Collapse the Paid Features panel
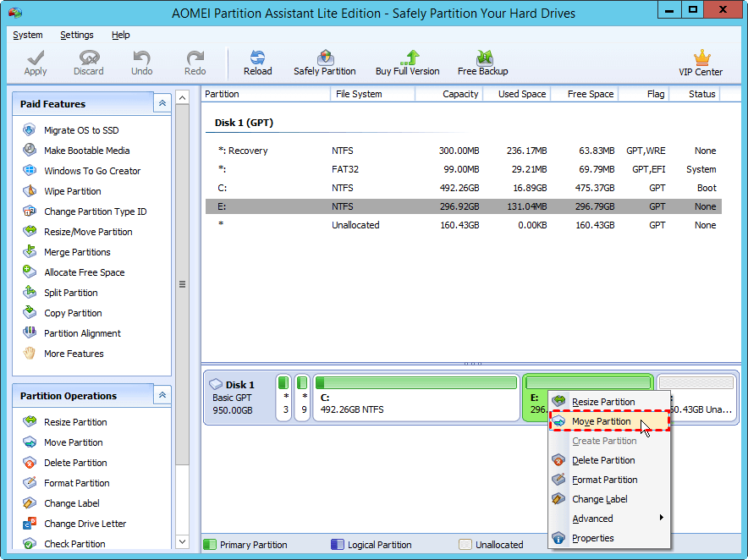The height and width of the screenshot is (560, 748). [162, 103]
